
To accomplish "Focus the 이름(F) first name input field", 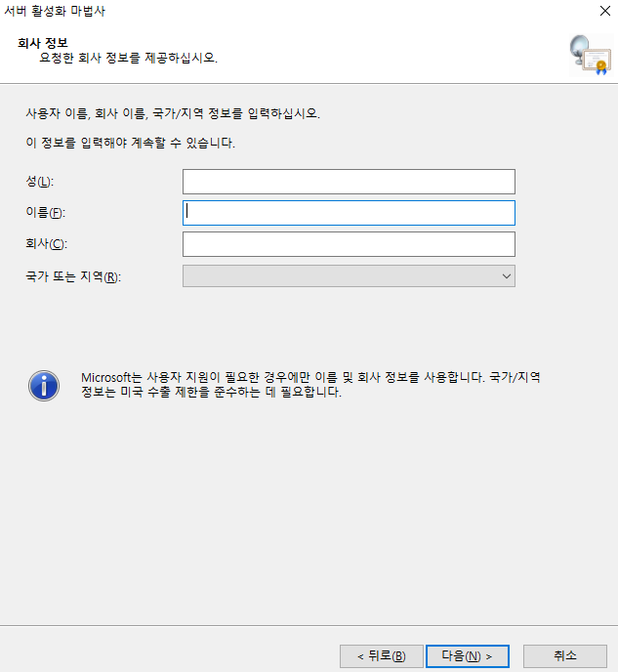I will (349, 213).
